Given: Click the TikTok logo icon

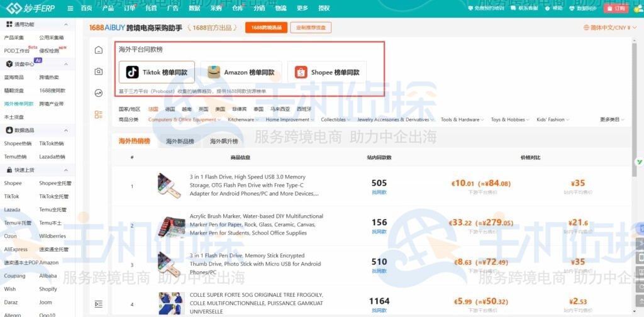Looking at the screenshot, I should [x=132, y=72].
